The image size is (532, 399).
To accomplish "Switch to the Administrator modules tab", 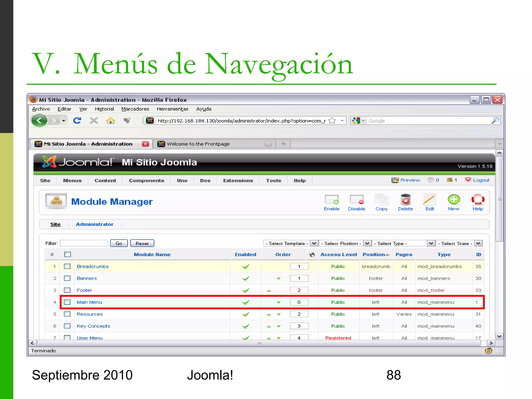I will pos(95,224).
